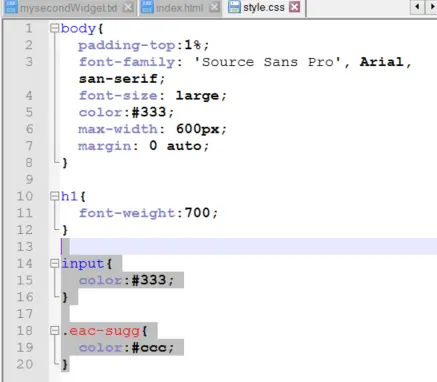This screenshot has height=382, width=437.
Task: Click the 'large' value text
Action: (197, 96)
